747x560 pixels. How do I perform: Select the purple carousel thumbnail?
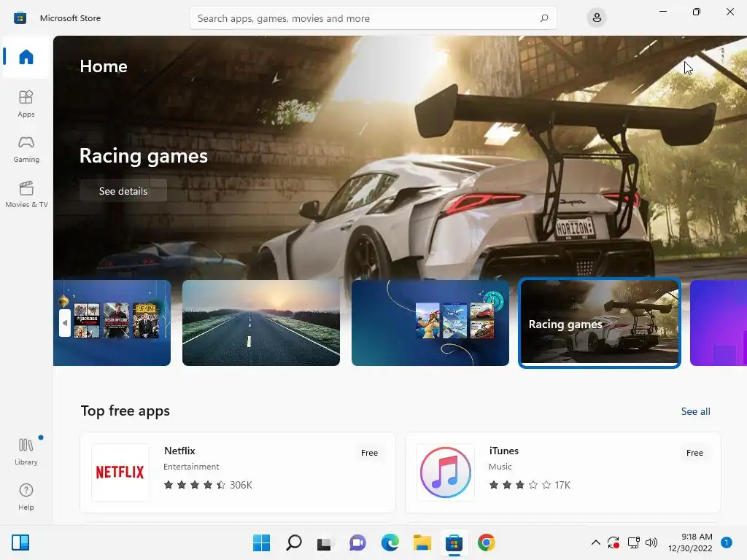coord(719,323)
